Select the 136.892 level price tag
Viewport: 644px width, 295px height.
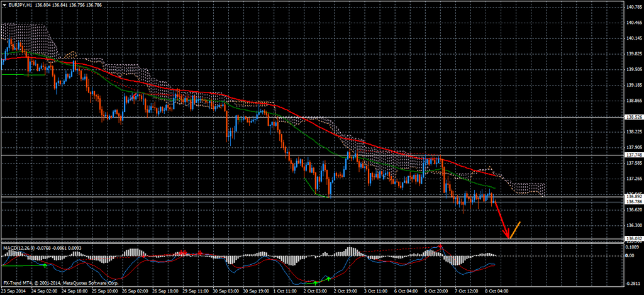coord(633,196)
